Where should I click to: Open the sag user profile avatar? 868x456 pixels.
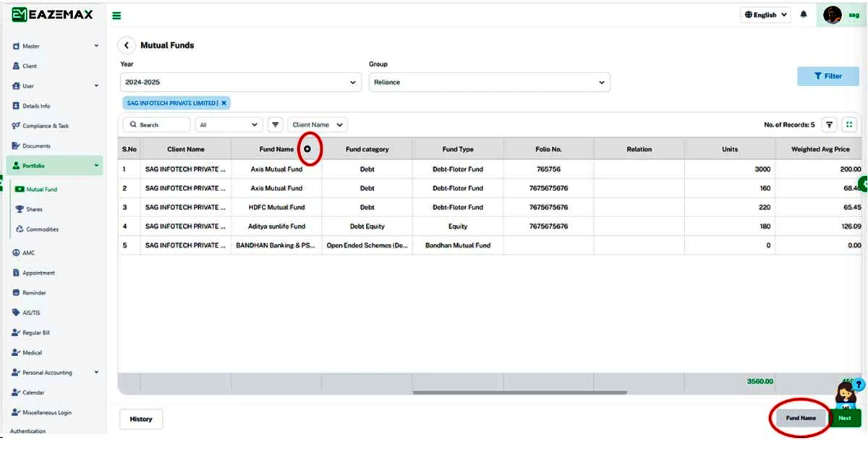tap(833, 14)
